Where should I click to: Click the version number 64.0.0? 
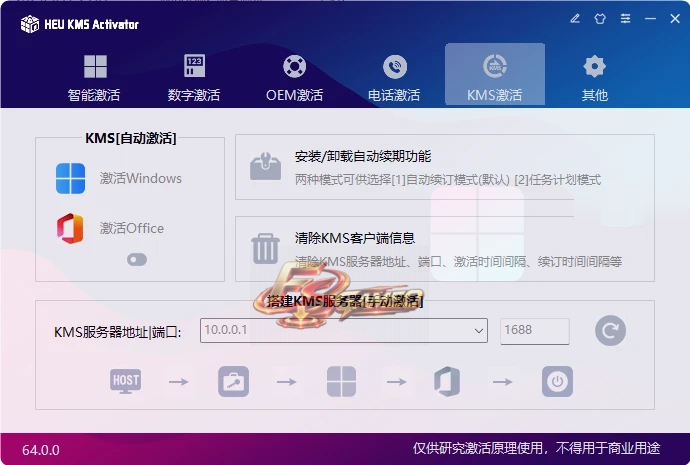[41, 450]
